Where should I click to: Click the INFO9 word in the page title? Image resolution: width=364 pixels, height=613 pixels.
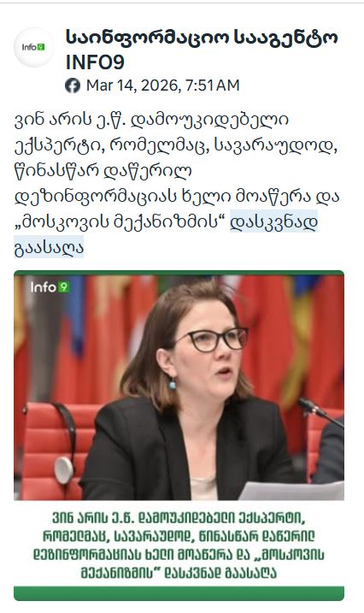(x=95, y=62)
